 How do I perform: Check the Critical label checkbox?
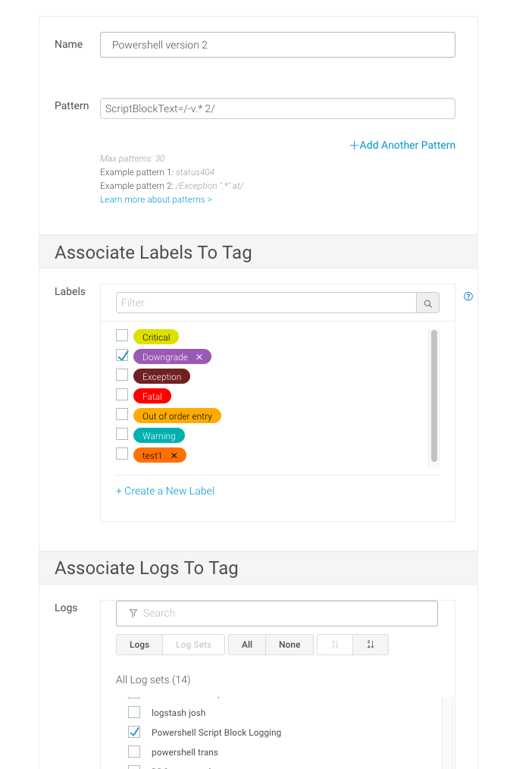[122, 335]
